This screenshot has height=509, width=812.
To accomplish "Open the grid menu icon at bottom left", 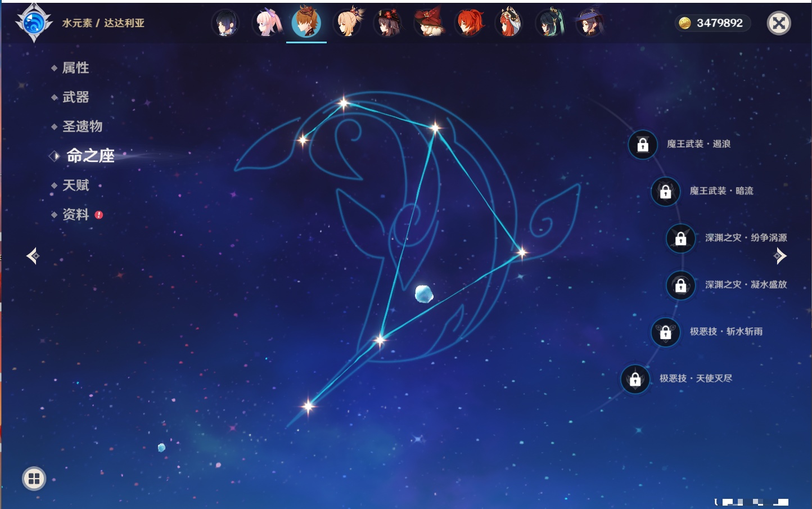I will pyautogui.click(x=34, y=479).
